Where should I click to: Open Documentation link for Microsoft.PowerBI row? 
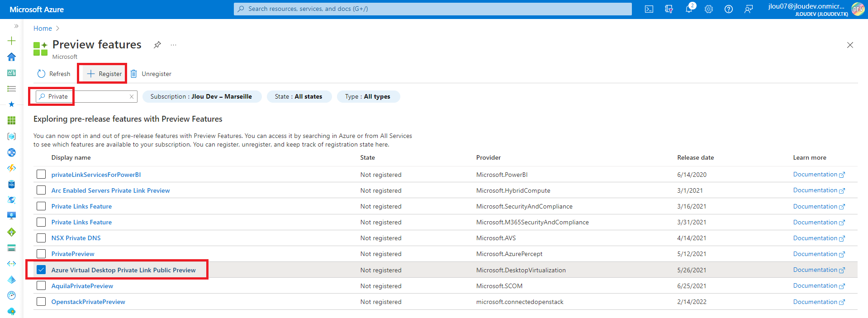point(819,175)
